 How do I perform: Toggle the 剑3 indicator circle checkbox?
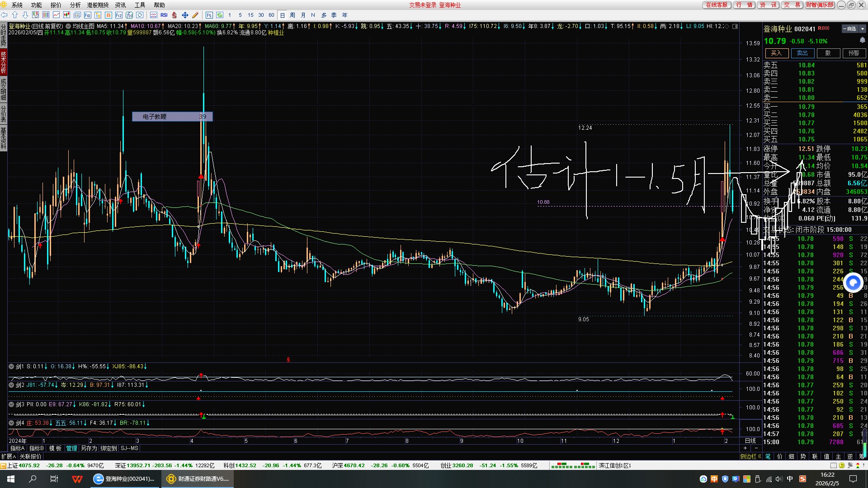click(x=12, y=404)
